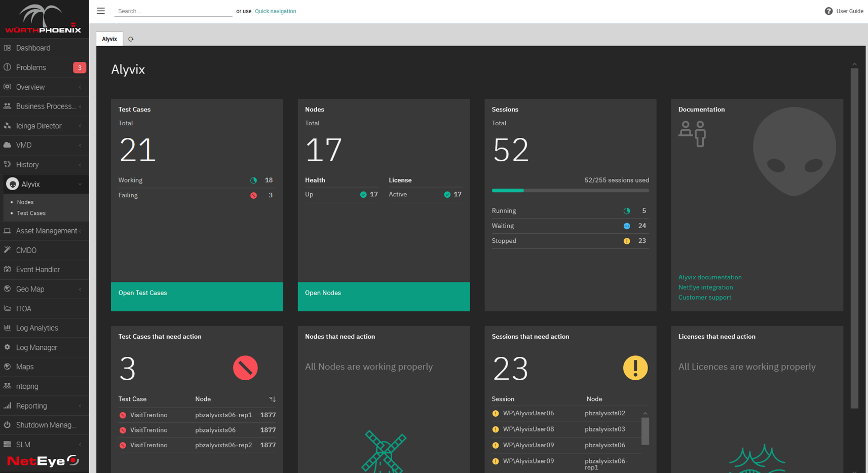868x473 pixels.
Task: Expand the Asset Management chevron
Action: 80,231
